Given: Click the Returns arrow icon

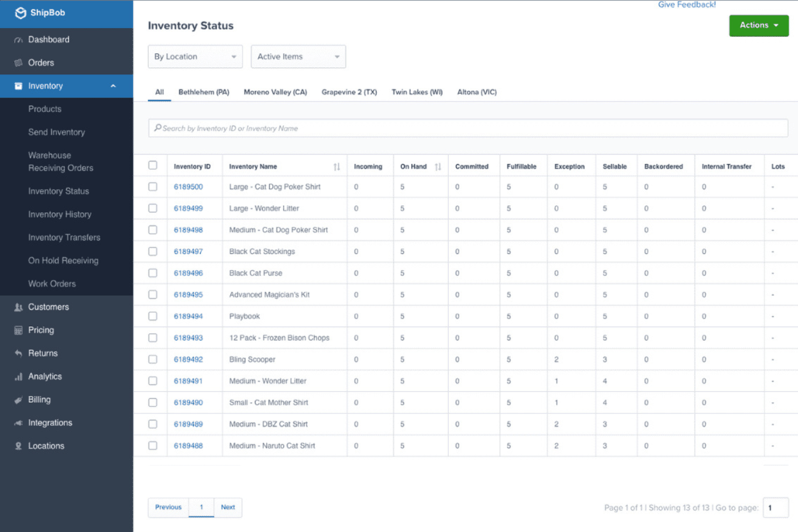Looking at the screenshot, I should click(18, 354).
